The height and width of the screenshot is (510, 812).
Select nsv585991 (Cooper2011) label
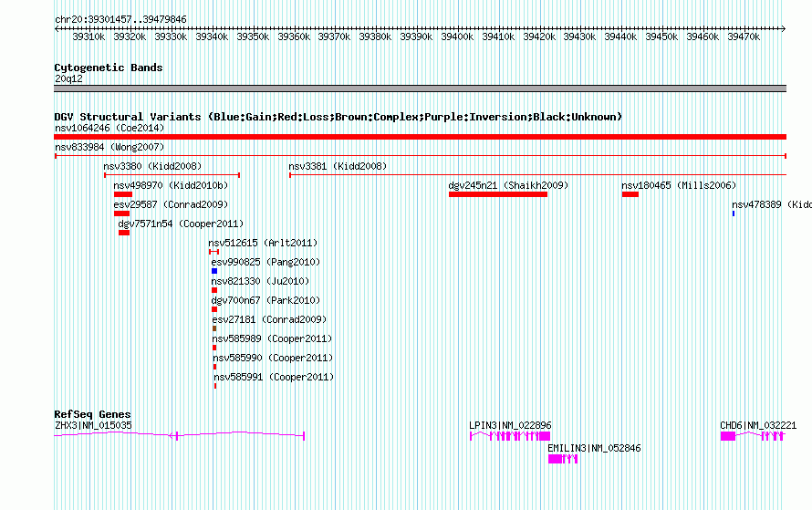point(274,377)
